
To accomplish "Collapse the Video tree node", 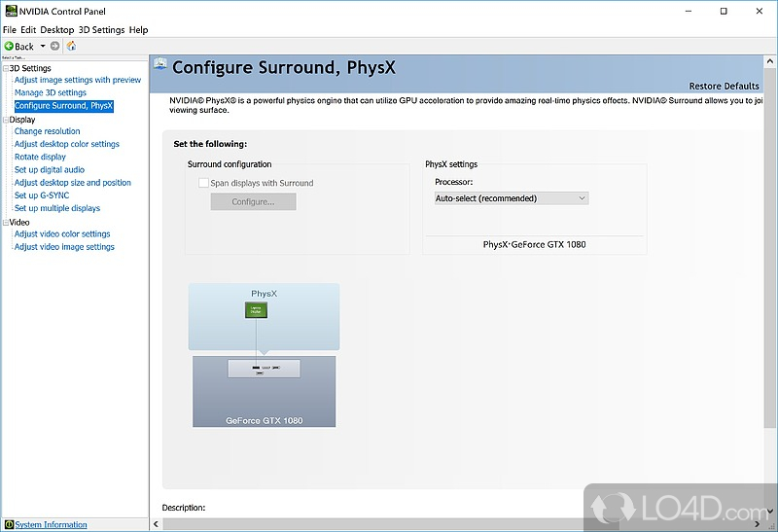I will [x=5, y=222].
